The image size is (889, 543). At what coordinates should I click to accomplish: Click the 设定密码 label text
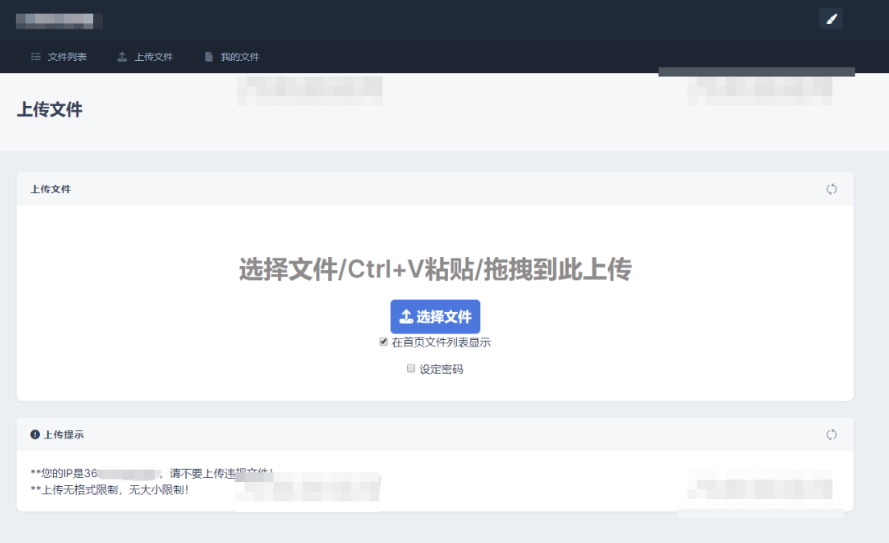441,370
